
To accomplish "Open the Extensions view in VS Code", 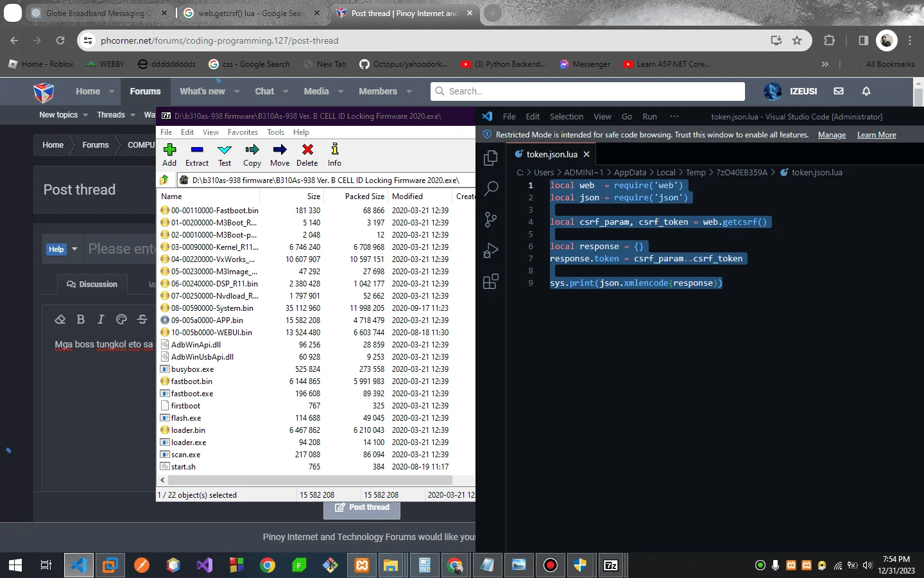I will (491, 281).
